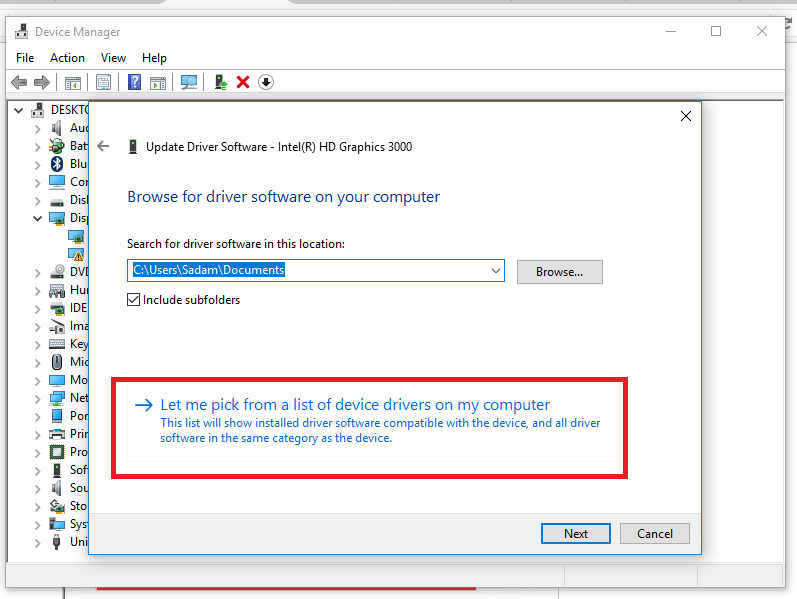Select the Ports node icon in tree
797x599 pixels.
pos(57,416)
